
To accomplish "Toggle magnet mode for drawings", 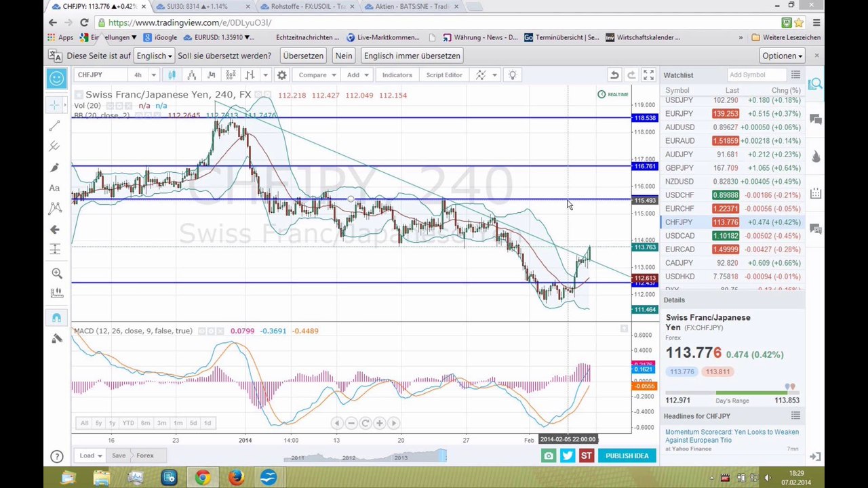I will pos(57,317).
